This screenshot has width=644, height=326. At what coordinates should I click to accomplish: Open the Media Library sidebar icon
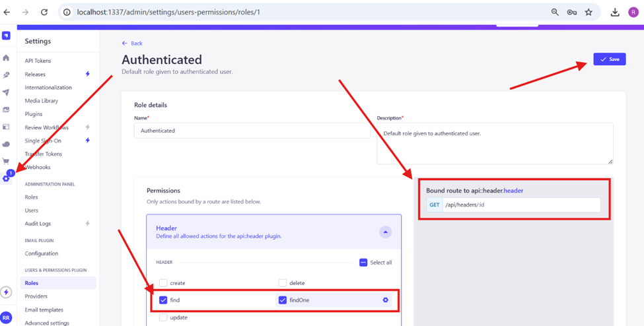tap(6, 110)
